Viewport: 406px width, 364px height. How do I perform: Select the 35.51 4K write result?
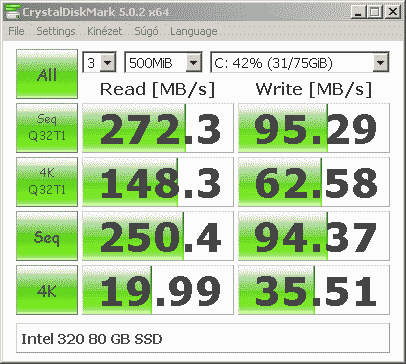(314, 290)
